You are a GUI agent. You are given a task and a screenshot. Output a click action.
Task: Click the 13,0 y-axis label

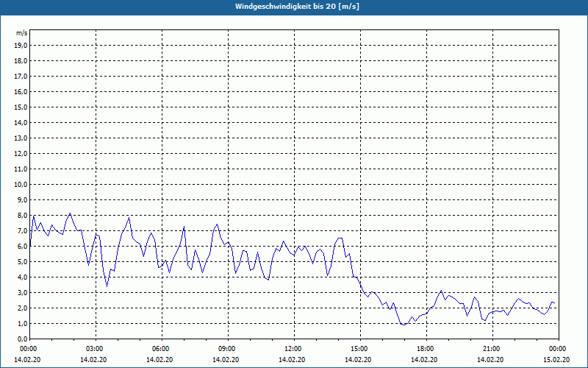21,138
